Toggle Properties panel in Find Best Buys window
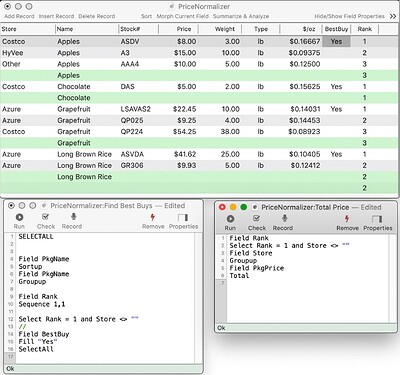This screenshot has height=375, width=400. pyautogui.click(x=183, y=217)
